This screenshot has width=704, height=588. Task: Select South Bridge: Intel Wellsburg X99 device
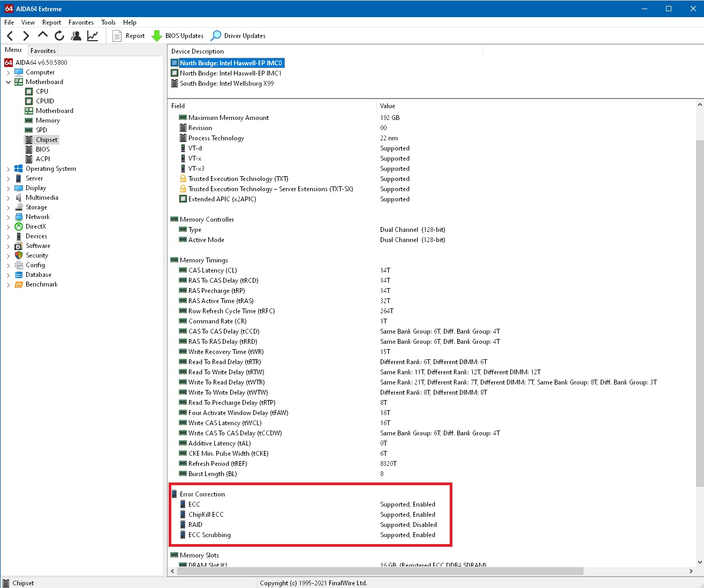pyautogui.click(x=227, y=84)
